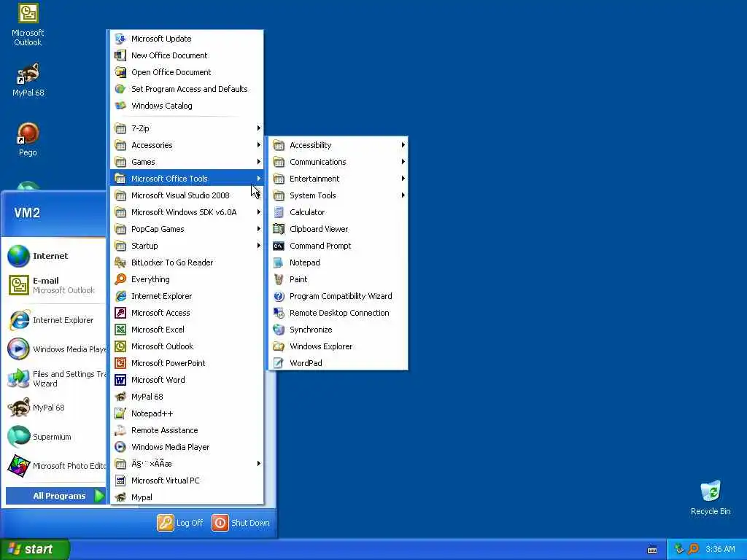Image resolution: width=747 pixels, height=560 pixels.
Task: Select the MyPal 68 desktop shortcut
Action: coord(28,80)
